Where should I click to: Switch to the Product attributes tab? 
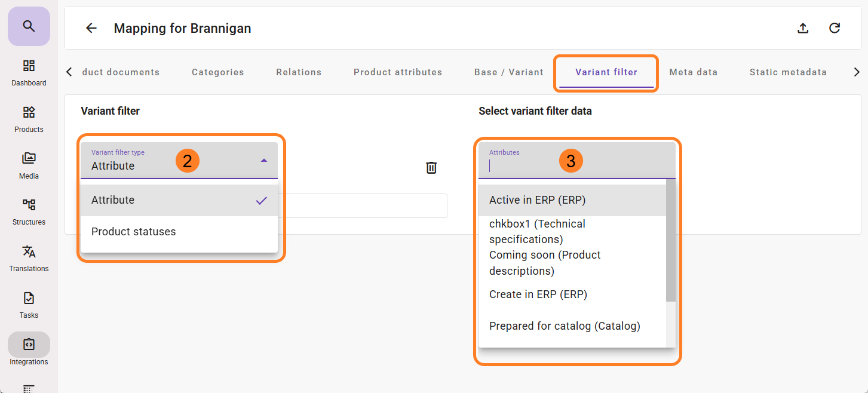398,72
